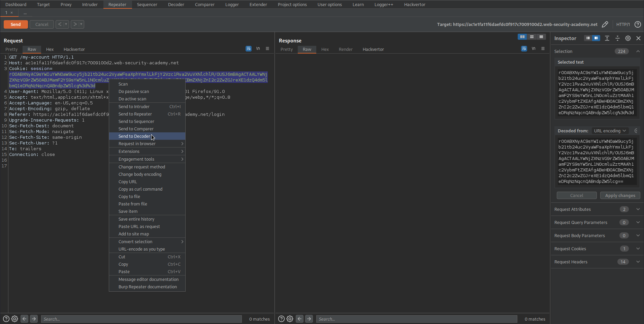Open the Logger++ tab
Viewport: 644px width, 324px height.
click(x=384, y=4)
